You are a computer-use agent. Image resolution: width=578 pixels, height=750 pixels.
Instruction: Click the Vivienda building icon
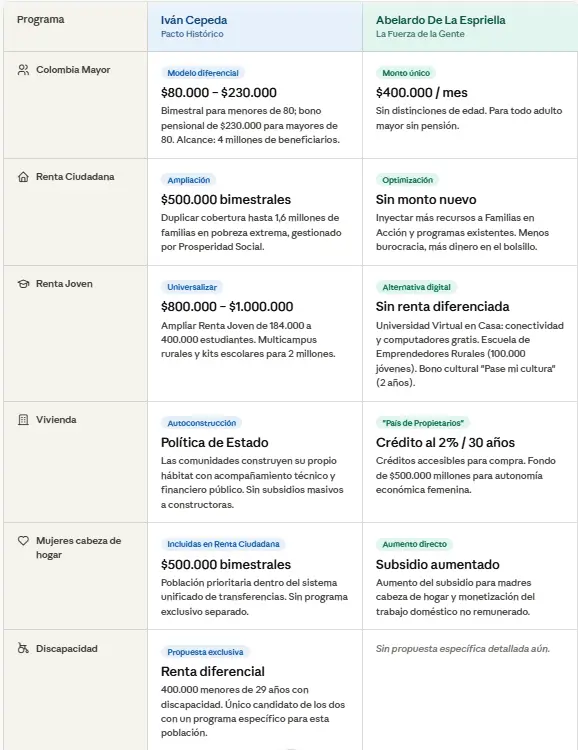(x=23, y=420)
